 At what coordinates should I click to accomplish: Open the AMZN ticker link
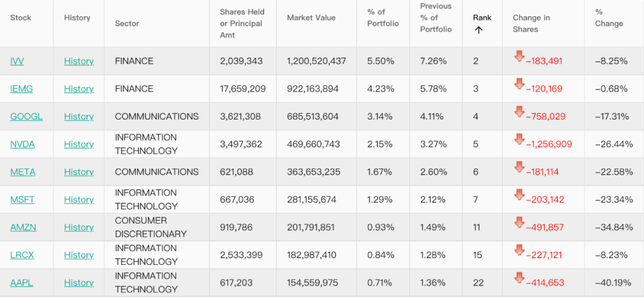pos(23,227)
